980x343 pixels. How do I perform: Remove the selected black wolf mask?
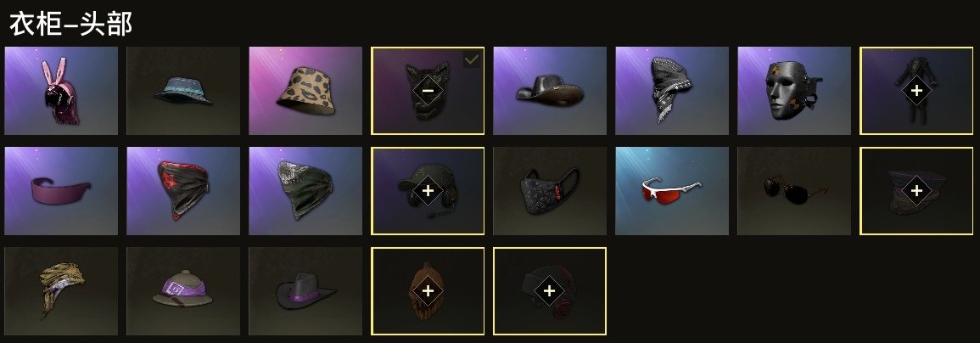pos(428,91)
